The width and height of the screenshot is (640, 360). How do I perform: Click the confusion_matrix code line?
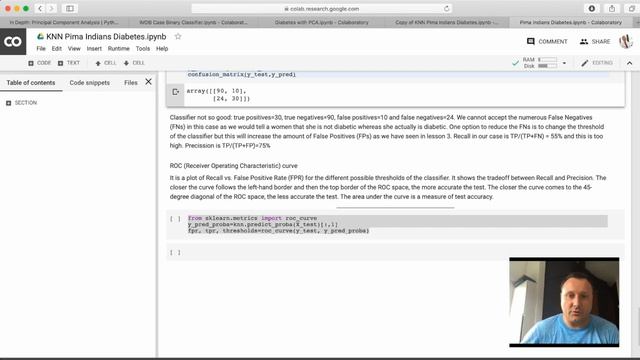(x=242, y=74)
